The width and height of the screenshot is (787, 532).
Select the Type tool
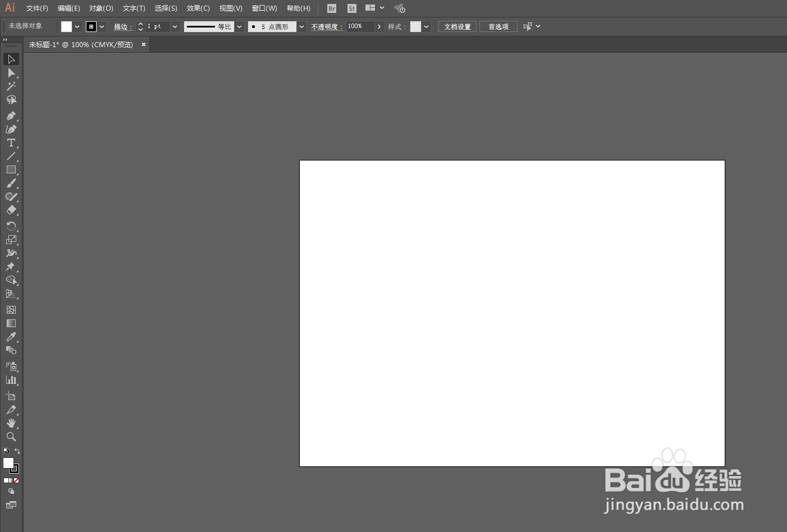[x=11, y=143]
